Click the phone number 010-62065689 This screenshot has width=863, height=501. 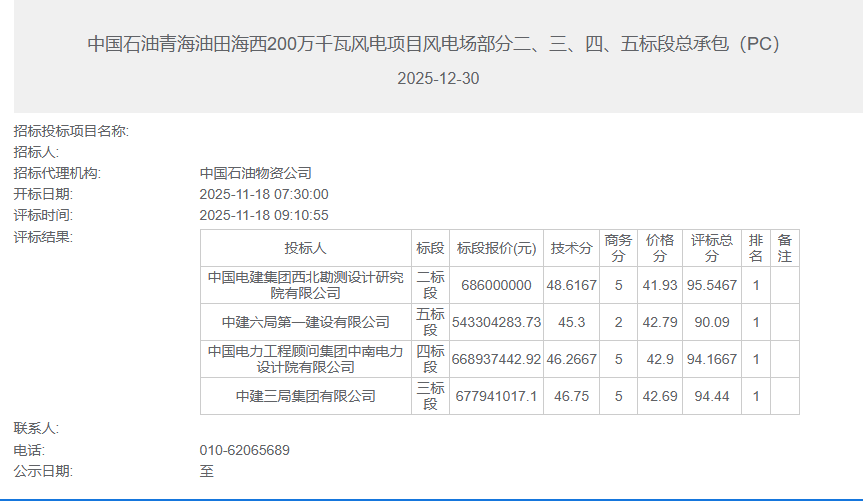coord(245,450)
